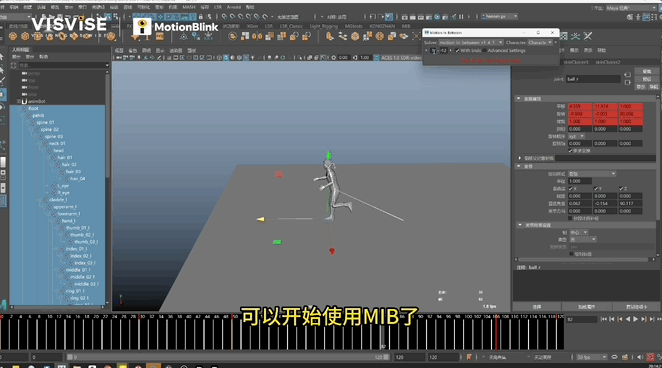Toggle degree of freedom Y checkbox
The image size is (662, 368).
596,189
